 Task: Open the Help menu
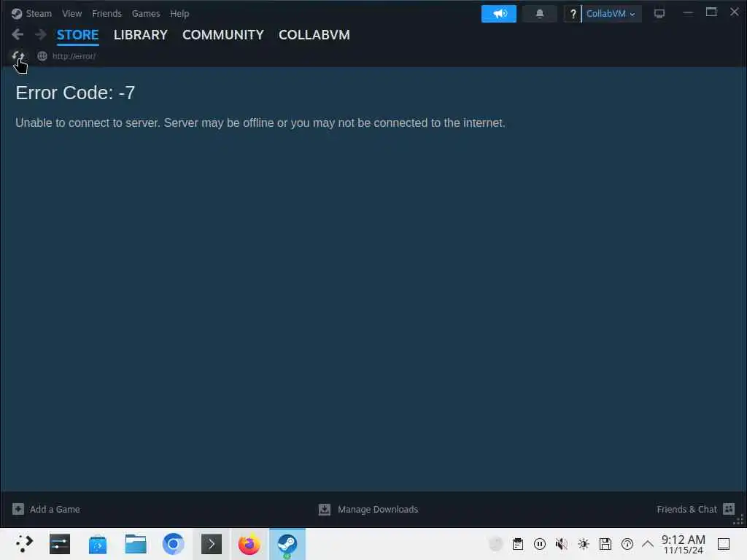tap(179, 13)
